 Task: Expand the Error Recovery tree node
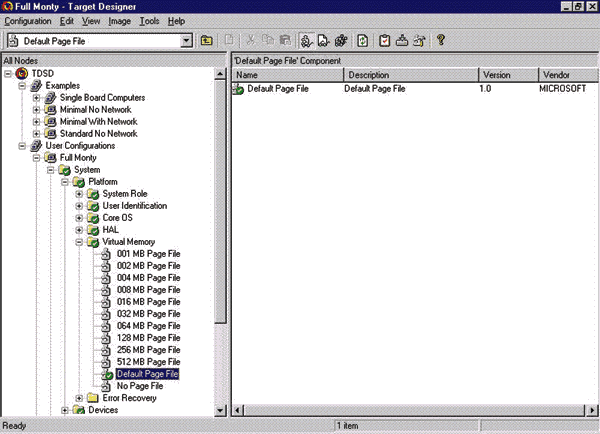79,397
